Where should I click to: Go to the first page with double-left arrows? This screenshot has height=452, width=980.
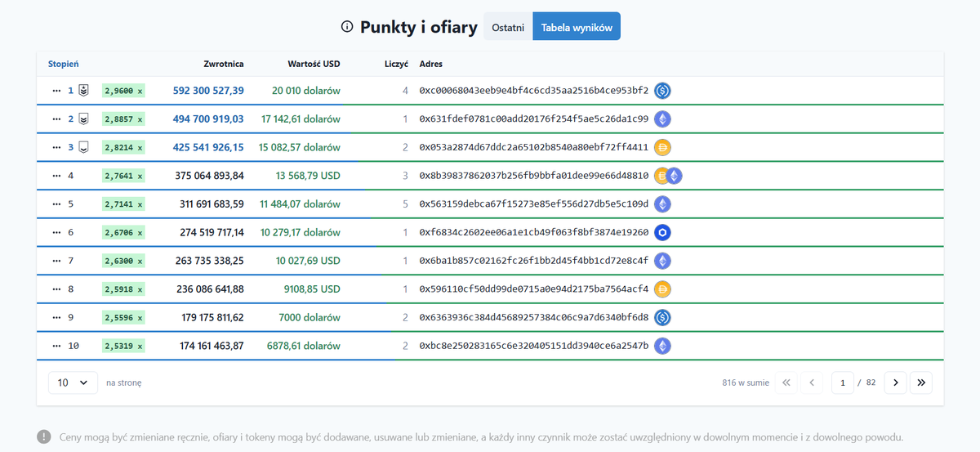[x=786, y=383]
